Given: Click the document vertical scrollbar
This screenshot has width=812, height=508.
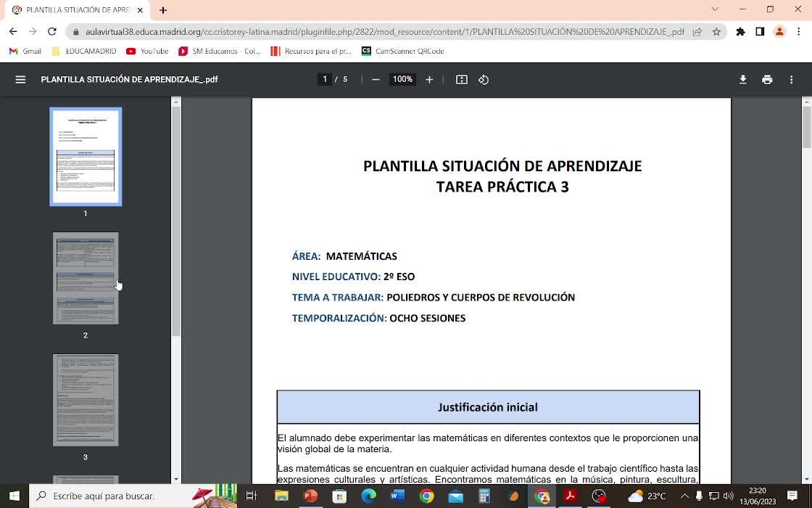Looking at the screenshot, I should click(806, 127).
